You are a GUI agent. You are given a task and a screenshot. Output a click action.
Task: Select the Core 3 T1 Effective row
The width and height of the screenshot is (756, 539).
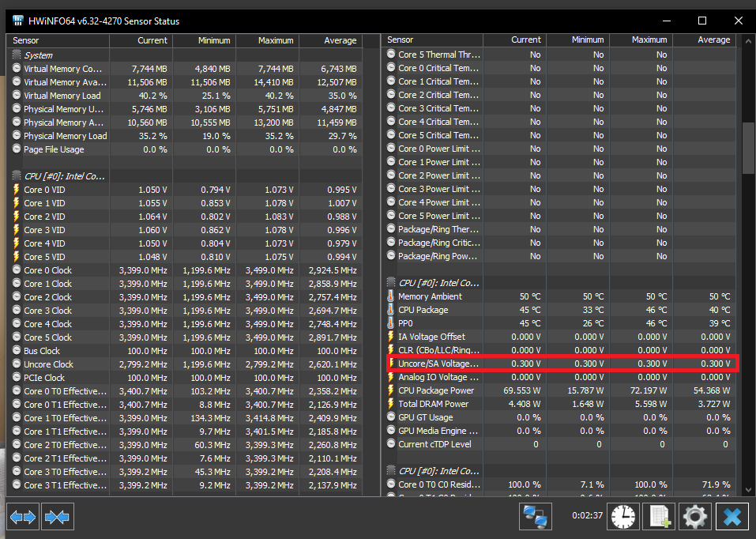(x=184, y=485)
